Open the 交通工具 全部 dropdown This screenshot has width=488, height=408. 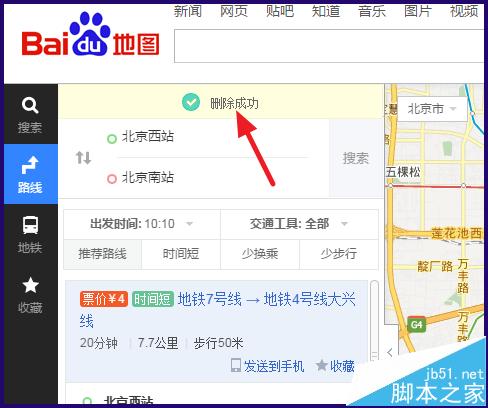click(299, 224)
